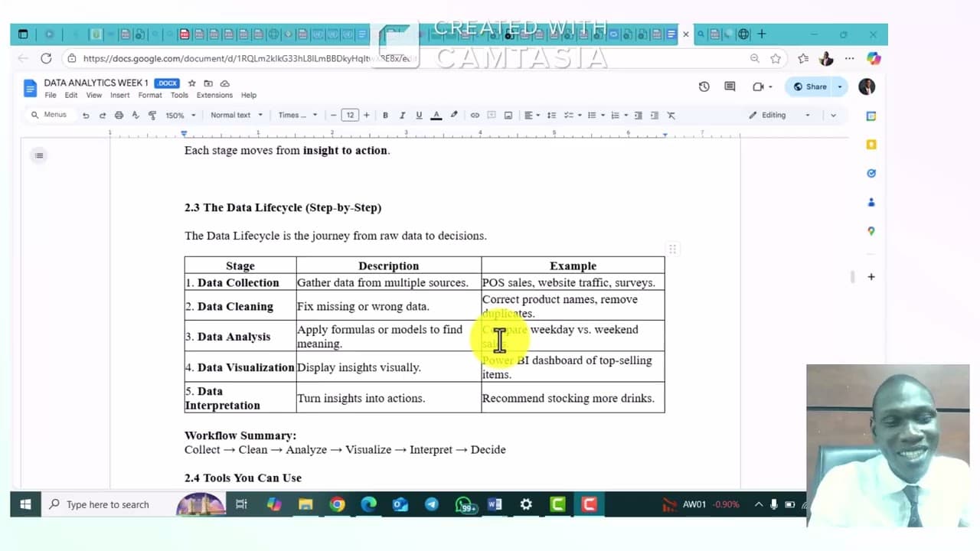Viewport: 980px width, 551px height.
Task: Open the text color picker
Action: click(x=436, y=116)
